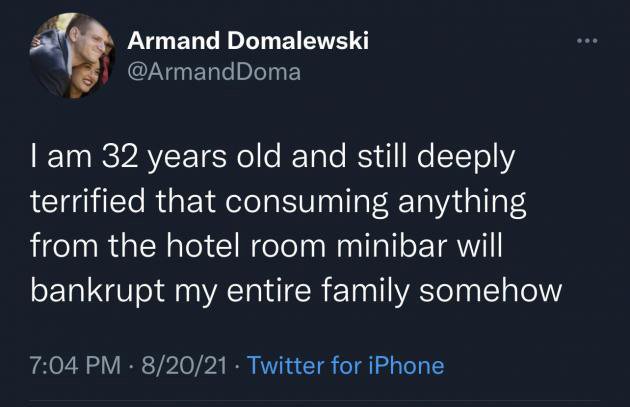Click the line "terrified that consuming anything"

[279, 201]
